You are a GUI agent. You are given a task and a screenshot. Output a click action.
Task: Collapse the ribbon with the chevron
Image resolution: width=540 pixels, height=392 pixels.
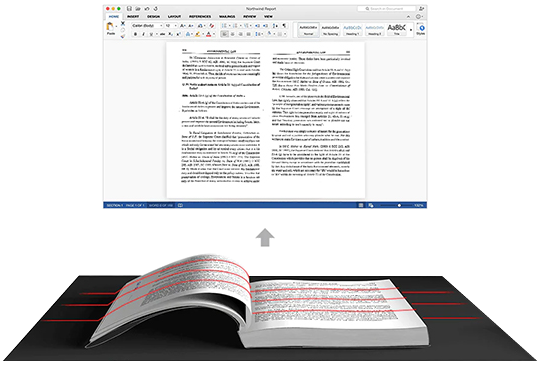(x=408, y=17)
